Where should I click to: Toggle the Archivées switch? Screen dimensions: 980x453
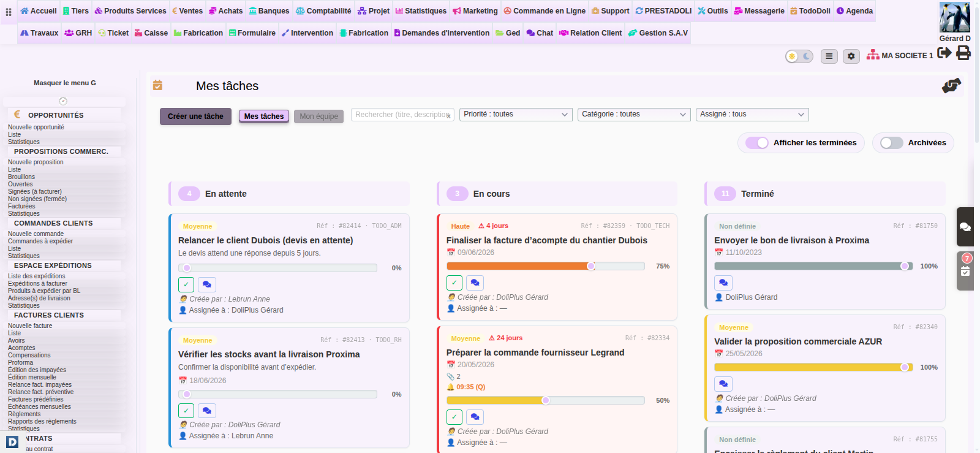tap(892, 143)
